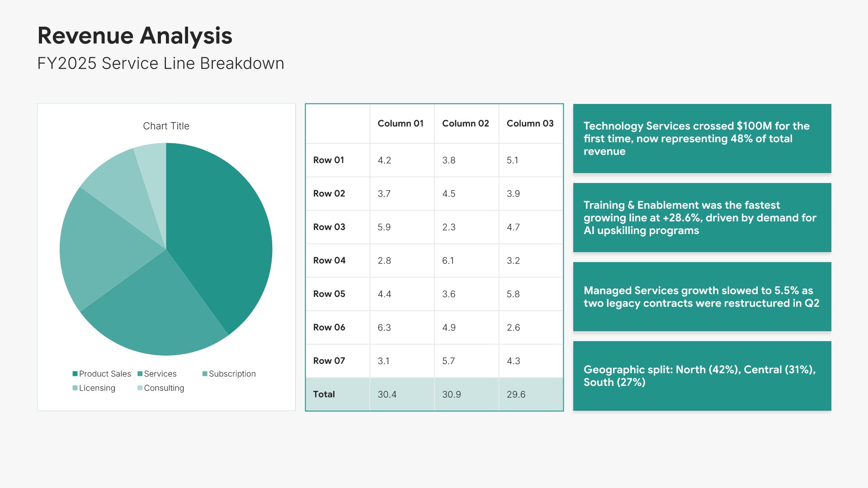Select the Geographic split callout box
Screen dimensions: 868x488
(702, 375)
